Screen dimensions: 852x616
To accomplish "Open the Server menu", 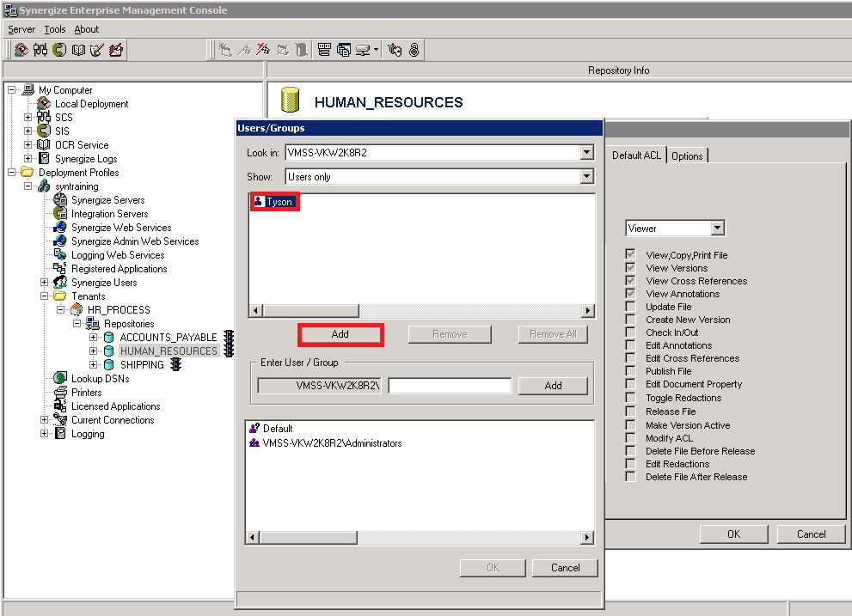I will tap(21, 29).
